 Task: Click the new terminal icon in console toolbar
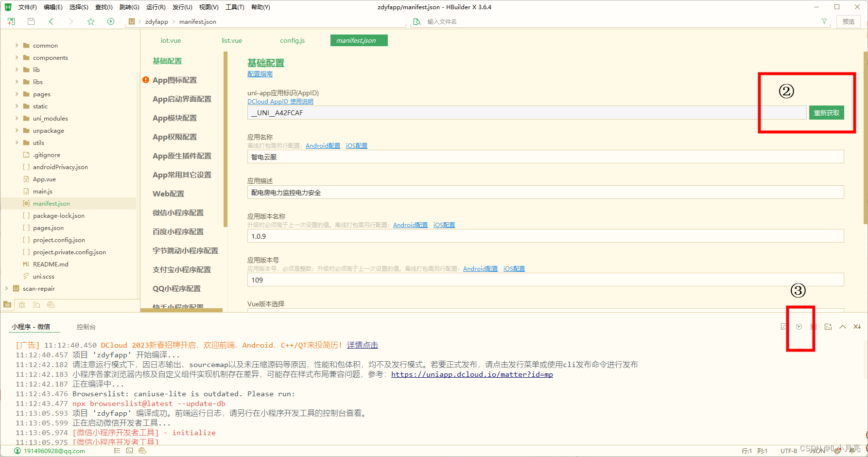coord(828,327)
